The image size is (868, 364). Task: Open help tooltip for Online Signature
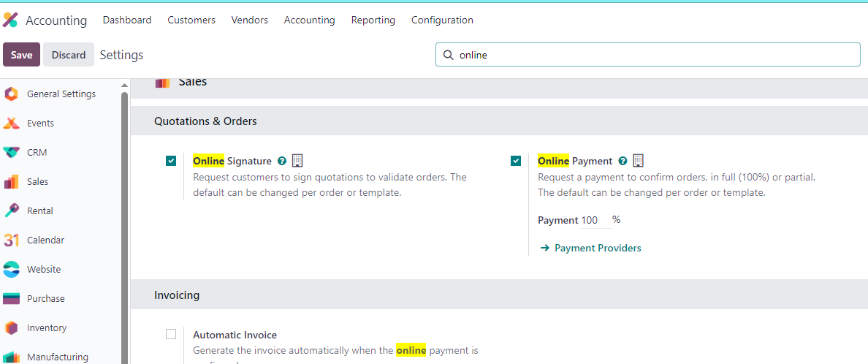click(x=282, y=162)
